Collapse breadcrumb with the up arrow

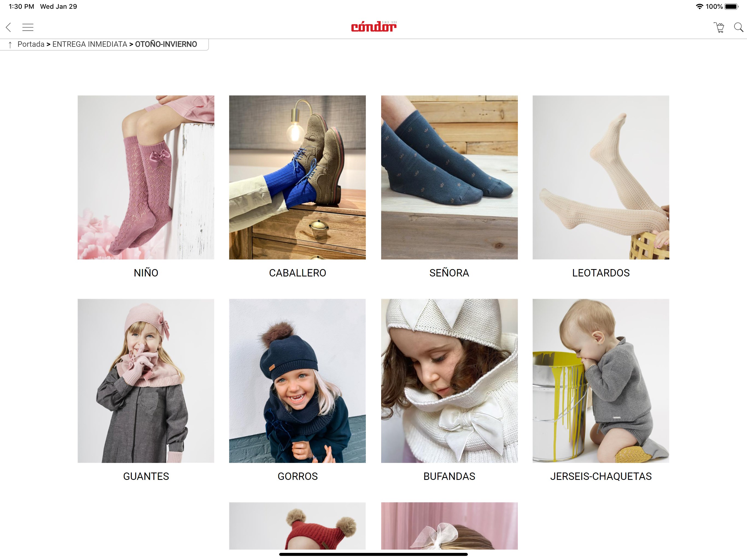(10, 45)
